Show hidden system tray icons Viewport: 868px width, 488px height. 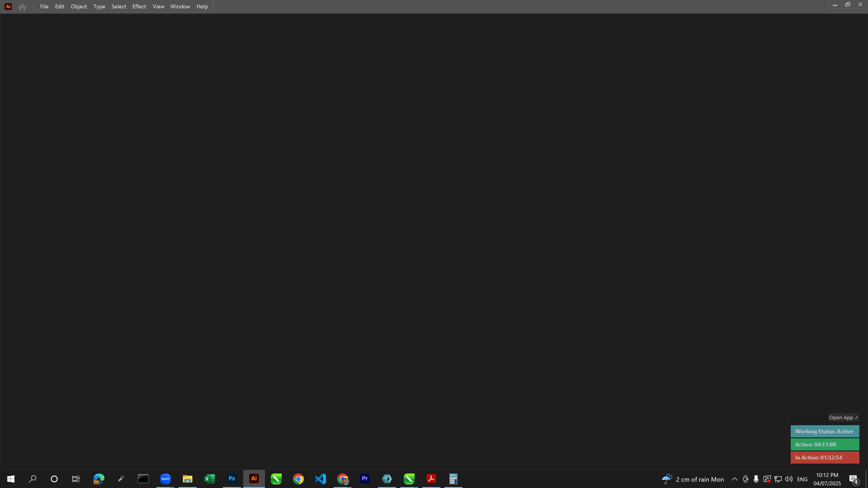(735, 479)
